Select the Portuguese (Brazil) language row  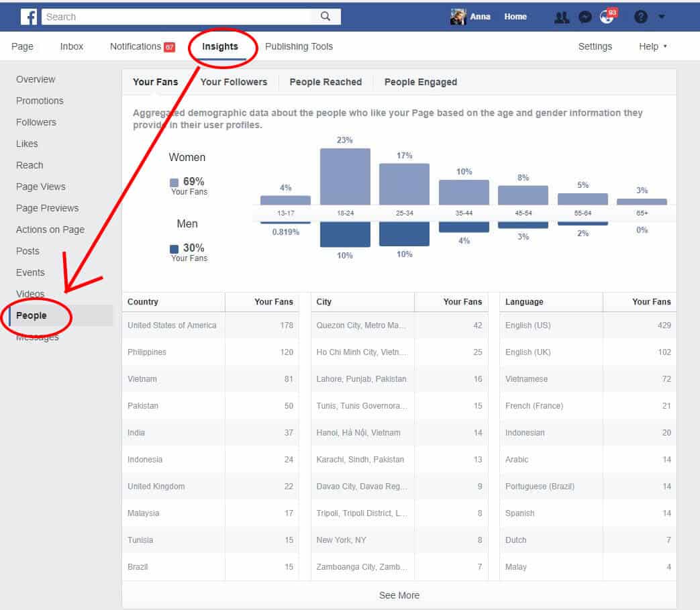588,487
